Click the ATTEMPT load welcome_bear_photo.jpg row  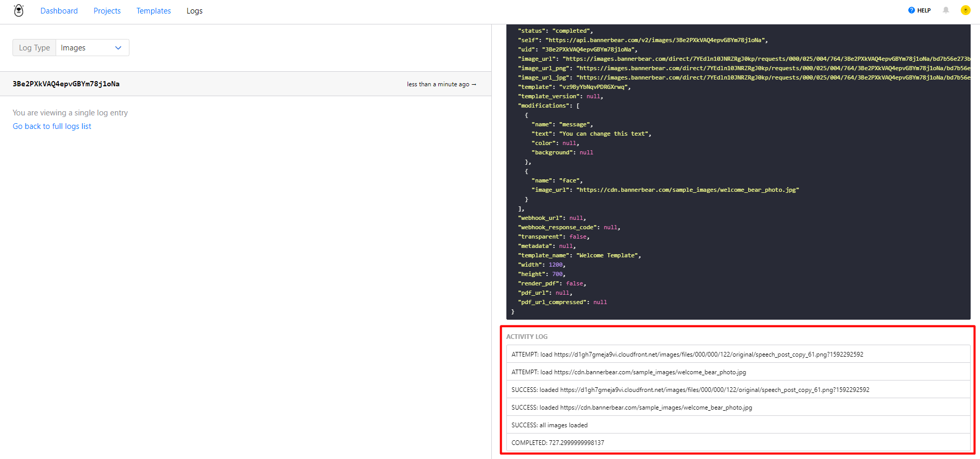click(x=629, y=372)
